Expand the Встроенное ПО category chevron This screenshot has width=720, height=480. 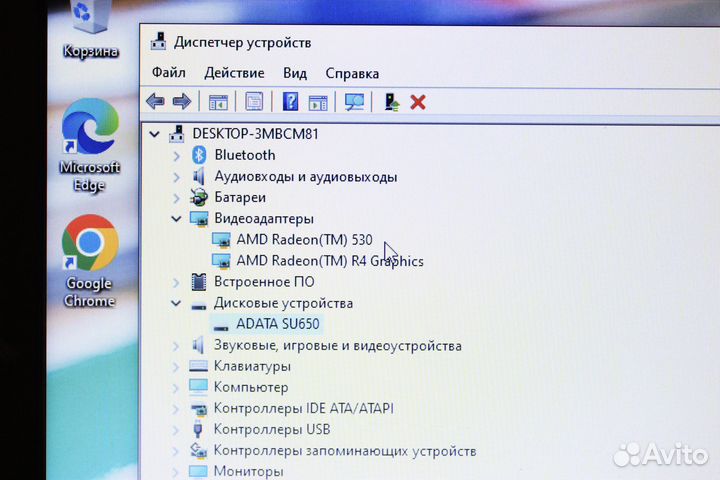[176, 282]
